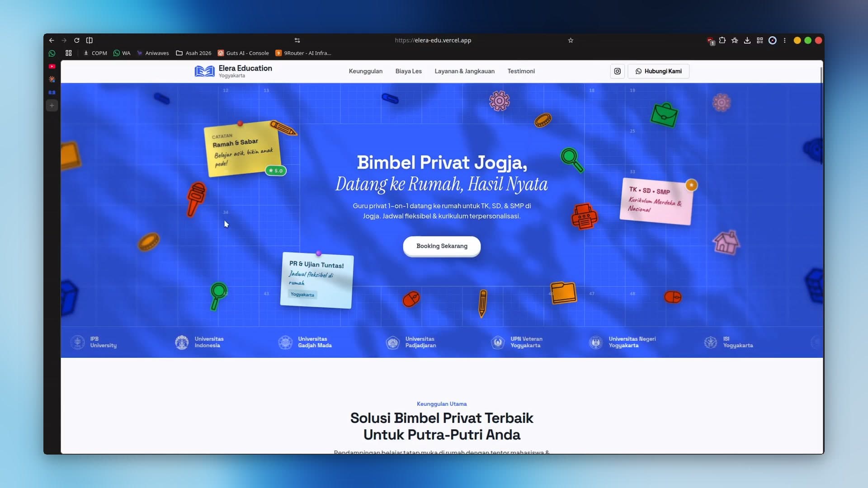868x488 pixels.
Task: Add a new sidebar panel with plus
Action: 52,105
